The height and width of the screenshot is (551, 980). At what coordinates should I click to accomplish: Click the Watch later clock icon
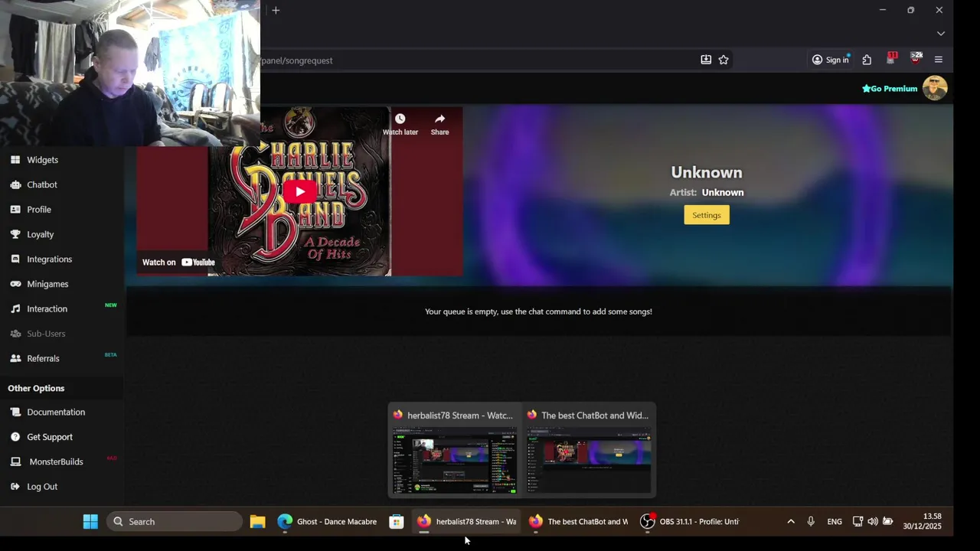point(400,119)
